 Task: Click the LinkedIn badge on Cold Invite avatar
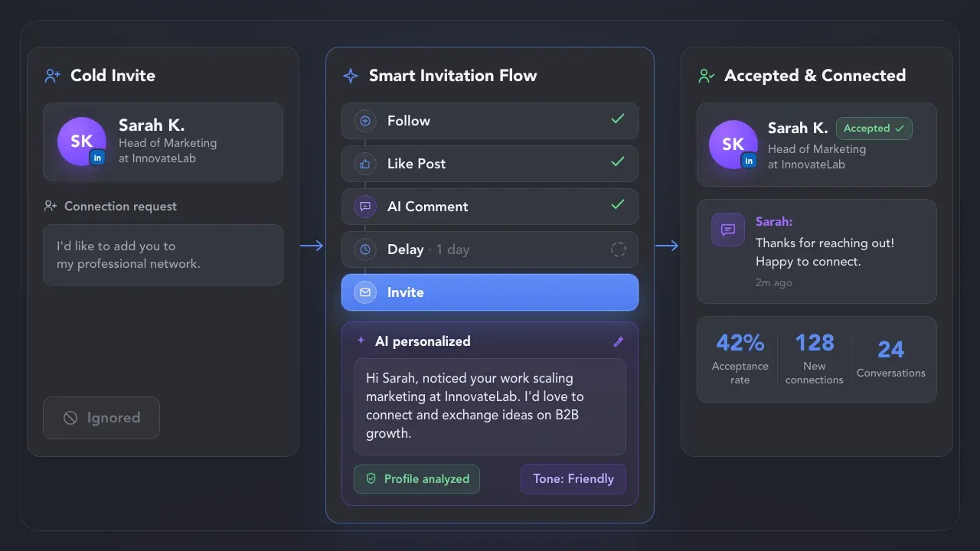(97, 157)
